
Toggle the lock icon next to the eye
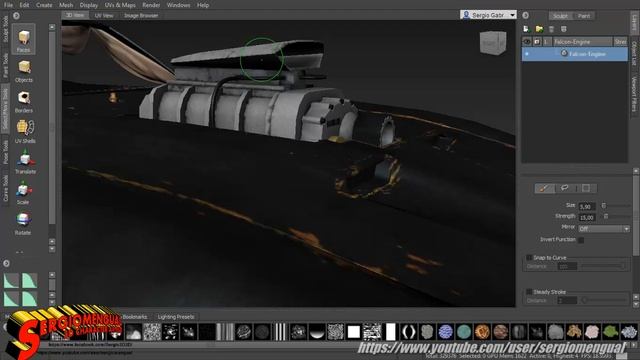pyautogui.click(x=537, y=42)
